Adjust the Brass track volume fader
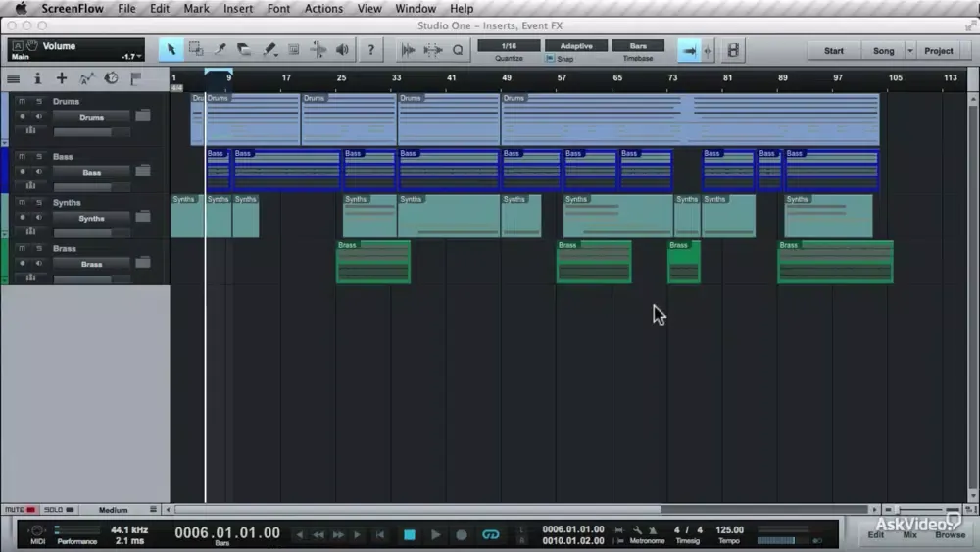This screenshot has width=980, height=552. coord(91,278)
